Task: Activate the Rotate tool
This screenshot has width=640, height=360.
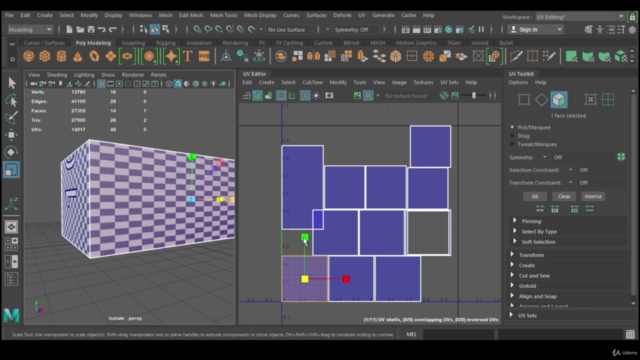Action: [11, 152]
